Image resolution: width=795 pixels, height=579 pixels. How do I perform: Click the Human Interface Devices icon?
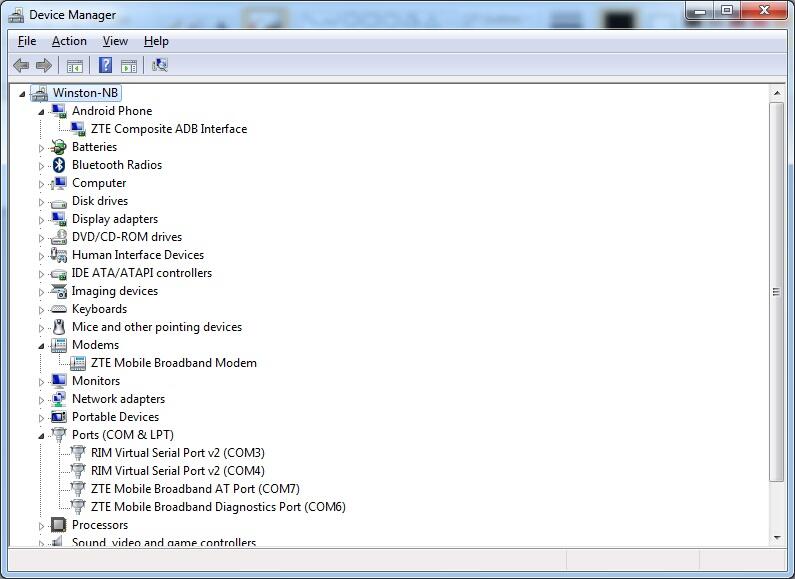[x=59, y=255]
